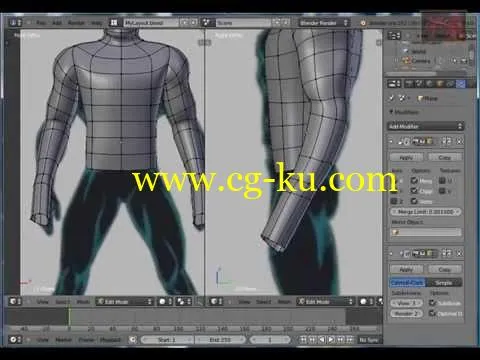Open Marker menu in Timeline
This screenshot has width=480, height=360.
pyautogui.click(x=63, y=340)
